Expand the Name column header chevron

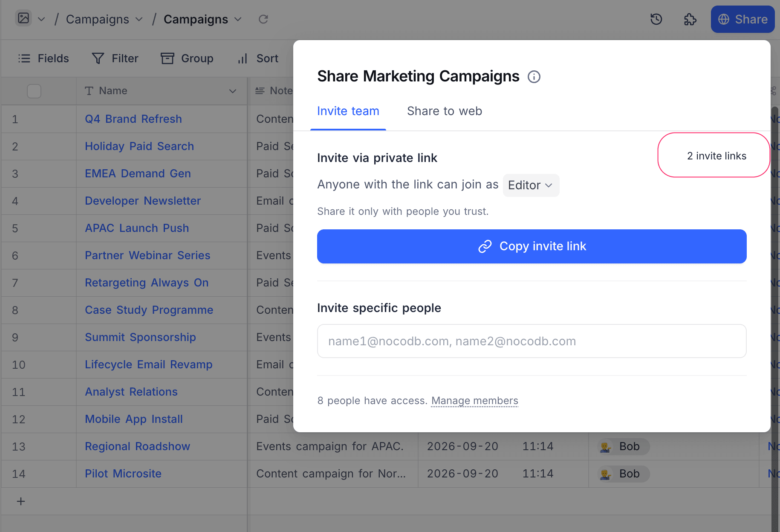coord(233,91)
